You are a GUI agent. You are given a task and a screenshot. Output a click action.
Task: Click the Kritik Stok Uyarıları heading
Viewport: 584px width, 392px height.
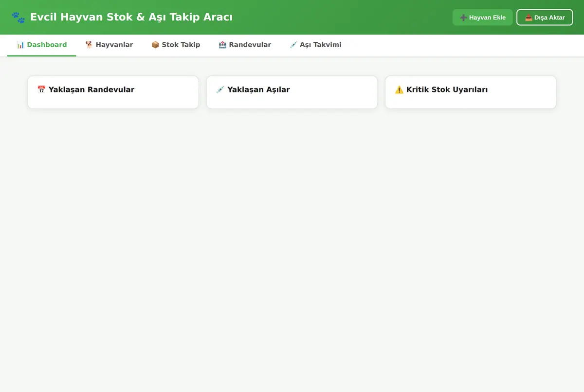pyautogui.click(x=441, y=89)
